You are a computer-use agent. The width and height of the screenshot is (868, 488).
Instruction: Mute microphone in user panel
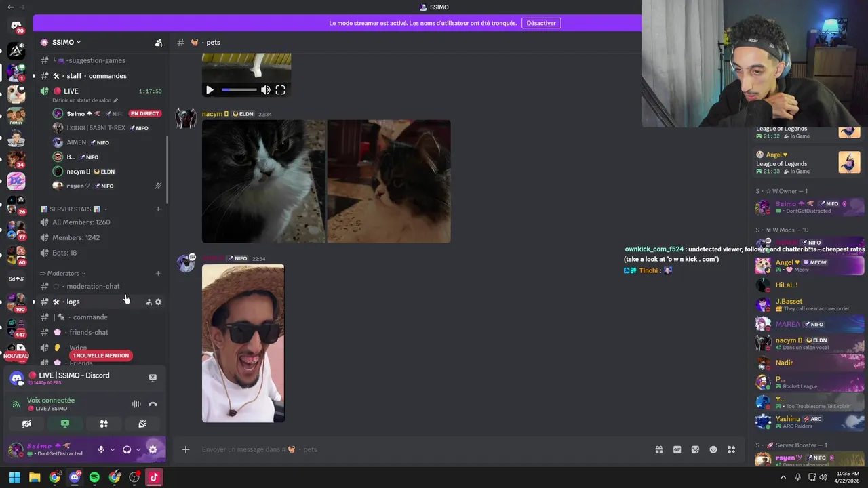click(x=101, y=449)
